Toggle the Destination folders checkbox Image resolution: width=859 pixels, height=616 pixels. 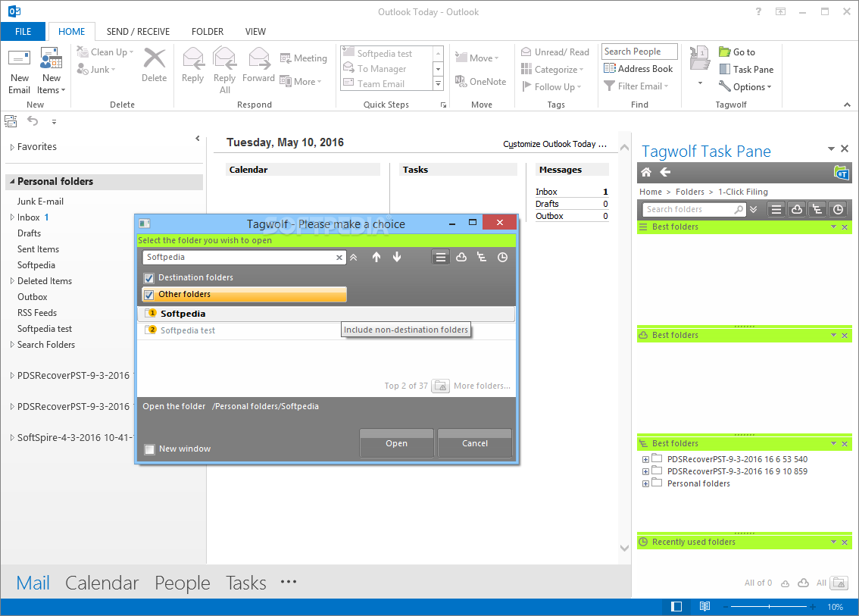pyautogui.click(x=148, y=278)
